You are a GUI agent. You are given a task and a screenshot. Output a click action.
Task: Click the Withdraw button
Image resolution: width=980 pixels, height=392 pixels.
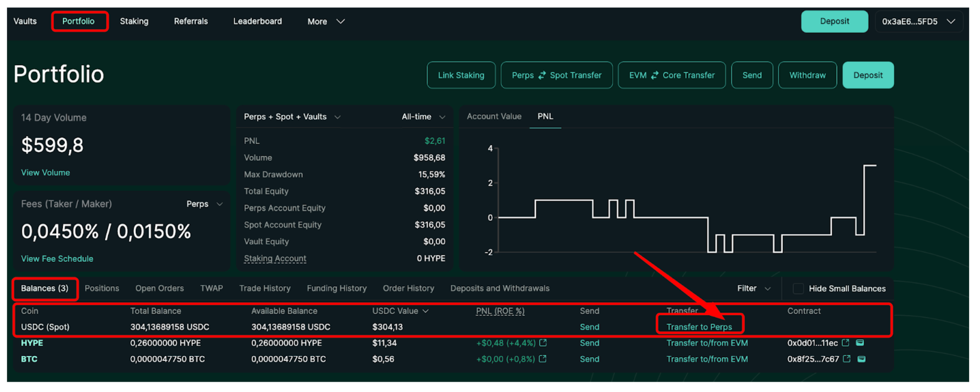[807, 75]
